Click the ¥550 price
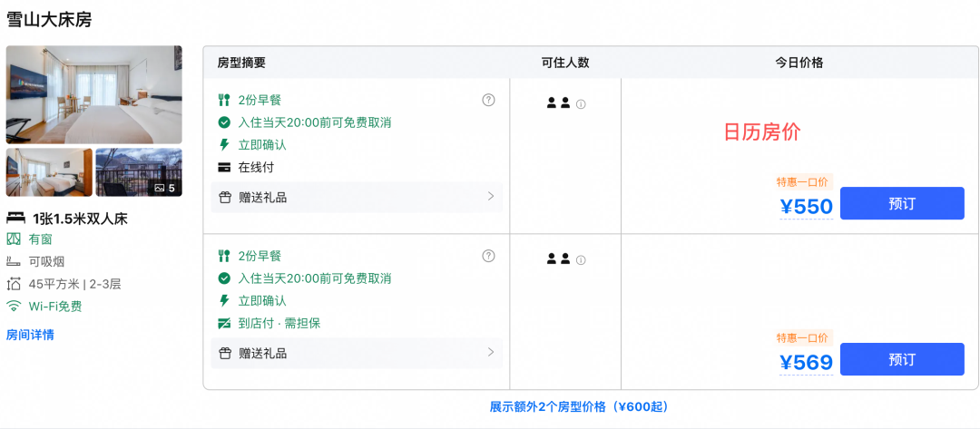Viewport: 980px width, 429px height. tap(807, 206)
